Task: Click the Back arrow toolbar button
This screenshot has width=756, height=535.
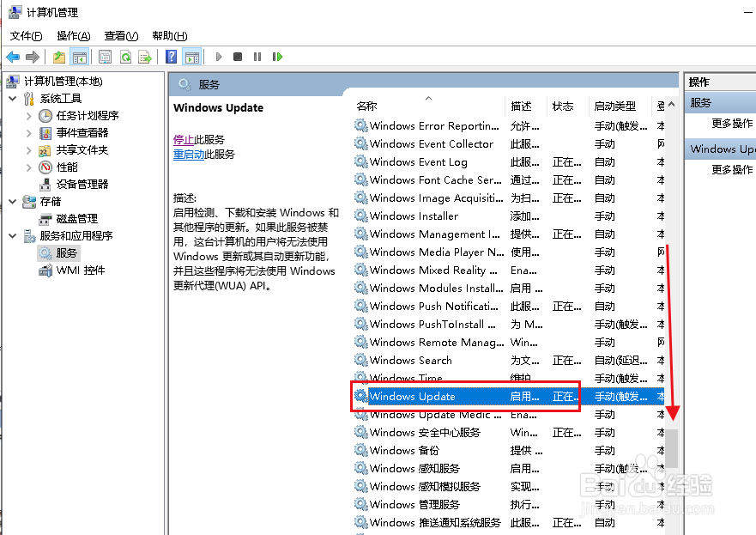Action: [x=13, y=57]
